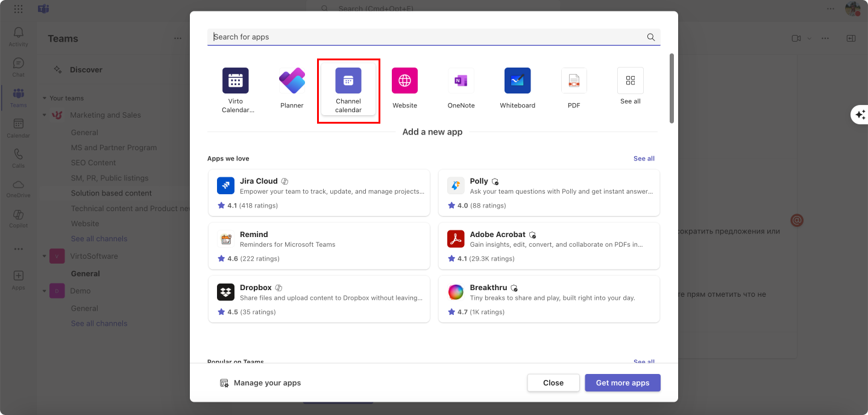The width and height of the screenshot is (868, 415).
Task: Click See all under Apps we love
Action: 644,159
